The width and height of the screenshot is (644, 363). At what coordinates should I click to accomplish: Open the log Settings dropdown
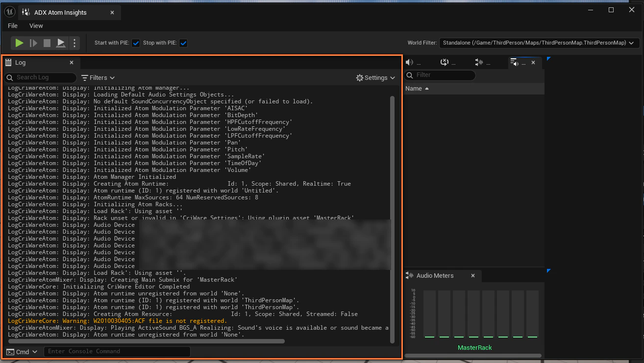click(x=375, y=77)
